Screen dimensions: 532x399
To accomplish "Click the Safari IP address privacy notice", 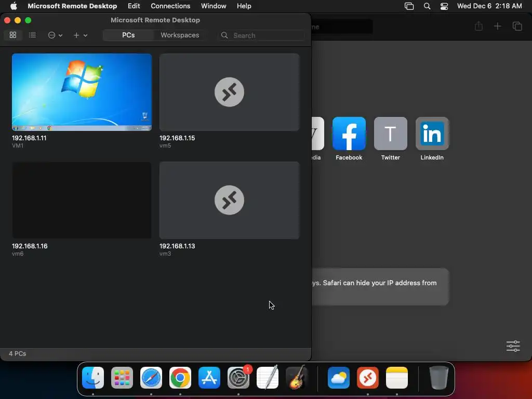I will pyautogui.click(x=380, y=287).
